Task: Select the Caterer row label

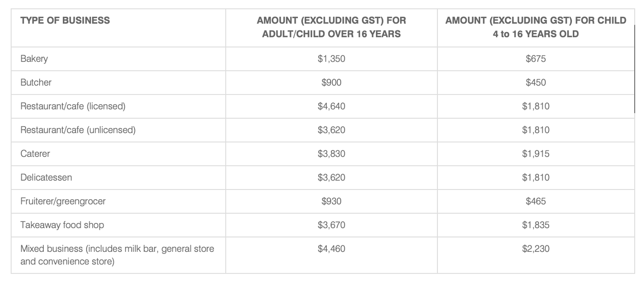Action: click(x=35, y=154)
